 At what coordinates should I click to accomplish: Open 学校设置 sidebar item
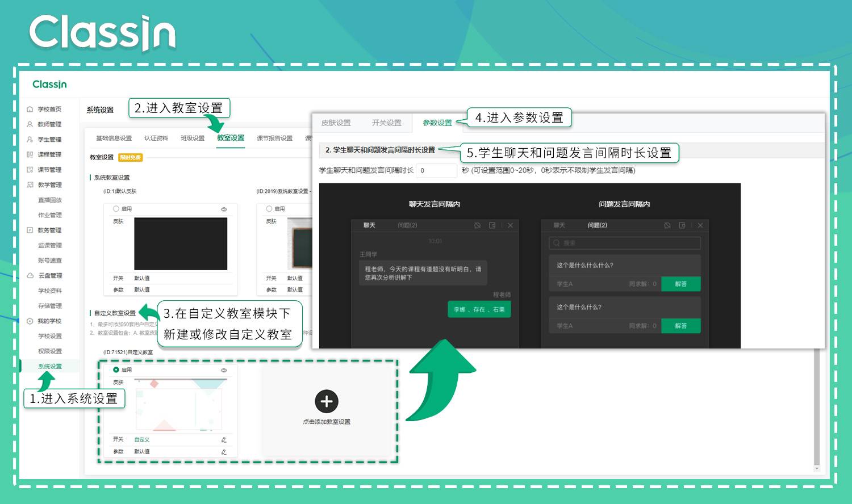(x=49, y=336)
